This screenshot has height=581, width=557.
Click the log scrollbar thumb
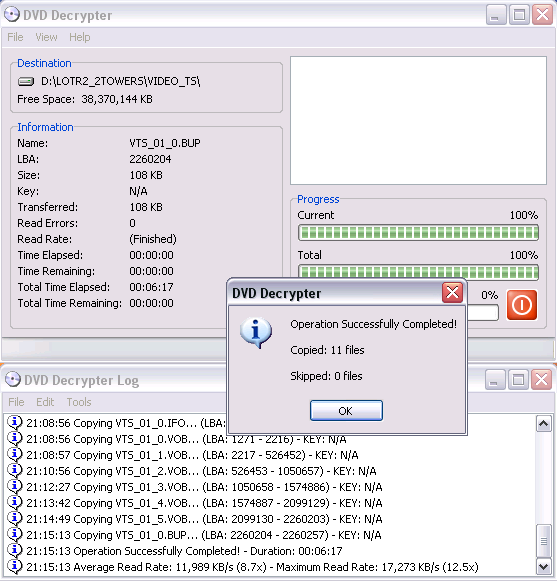click(544, 541)
